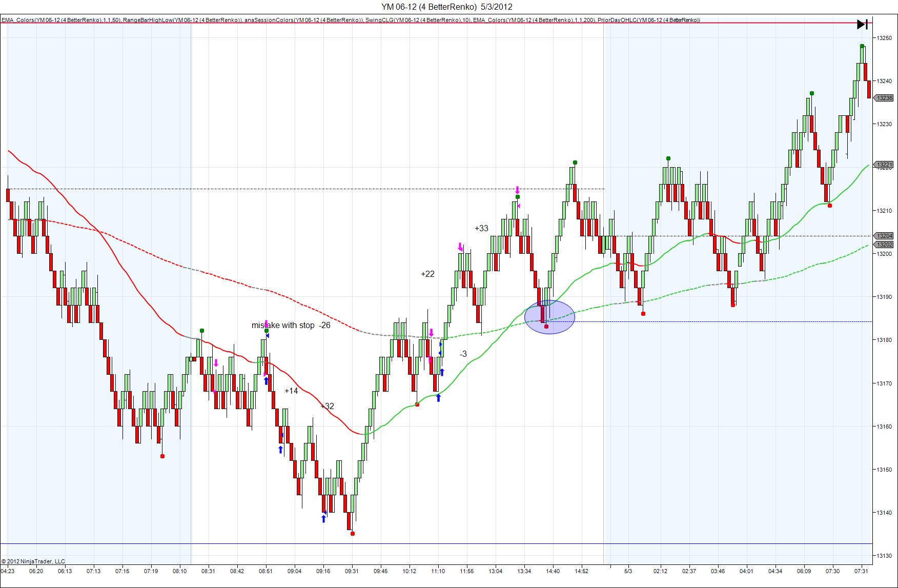Click the 07:31 time axis label

pyautogui.click(x=861, y=571)
